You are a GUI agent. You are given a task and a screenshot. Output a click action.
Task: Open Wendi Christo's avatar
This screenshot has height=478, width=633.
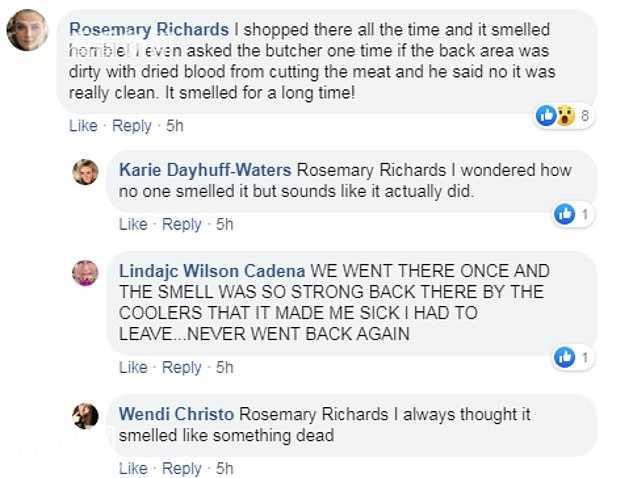(x=85, y=416)
